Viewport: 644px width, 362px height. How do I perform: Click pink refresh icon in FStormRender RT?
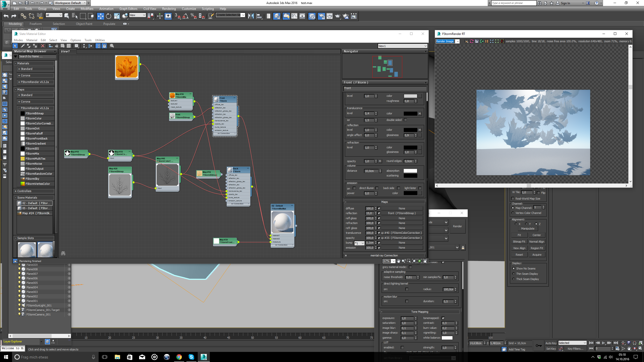pyautogui.click(x=471, y=41)
